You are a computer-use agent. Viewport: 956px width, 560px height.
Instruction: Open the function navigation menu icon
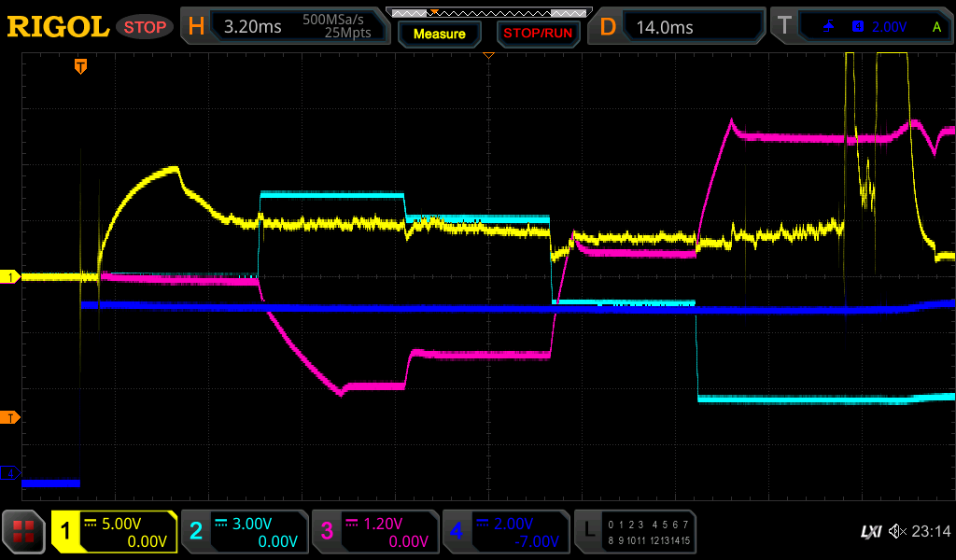(x=23, y=532)
